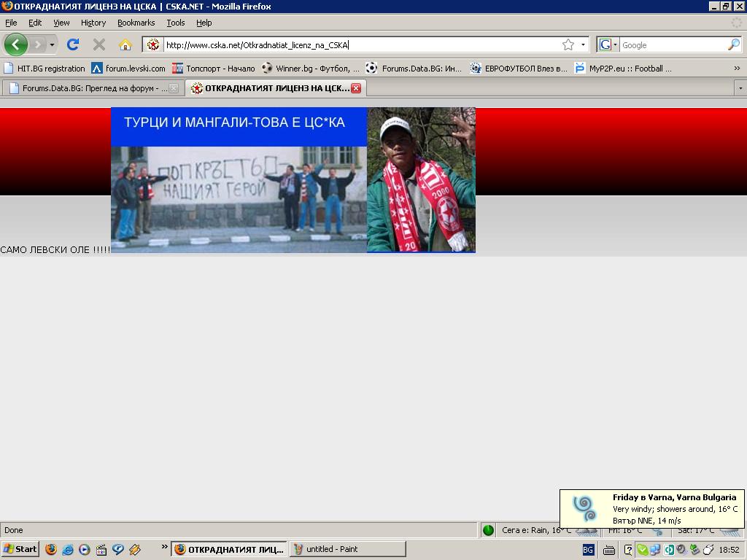The image size is (747, 560).
Task: Click the green Back navigation button
Action: pos(15,44)
